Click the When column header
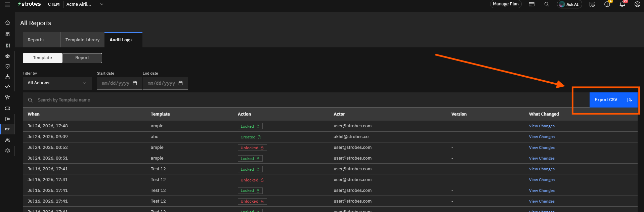The image size is (644, 212). [34, 114]
